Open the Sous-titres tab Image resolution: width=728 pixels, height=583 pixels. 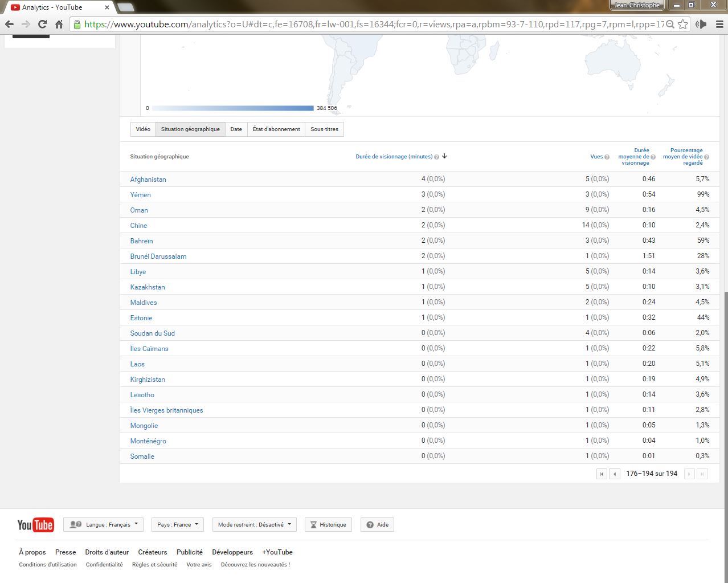[325, 129]
